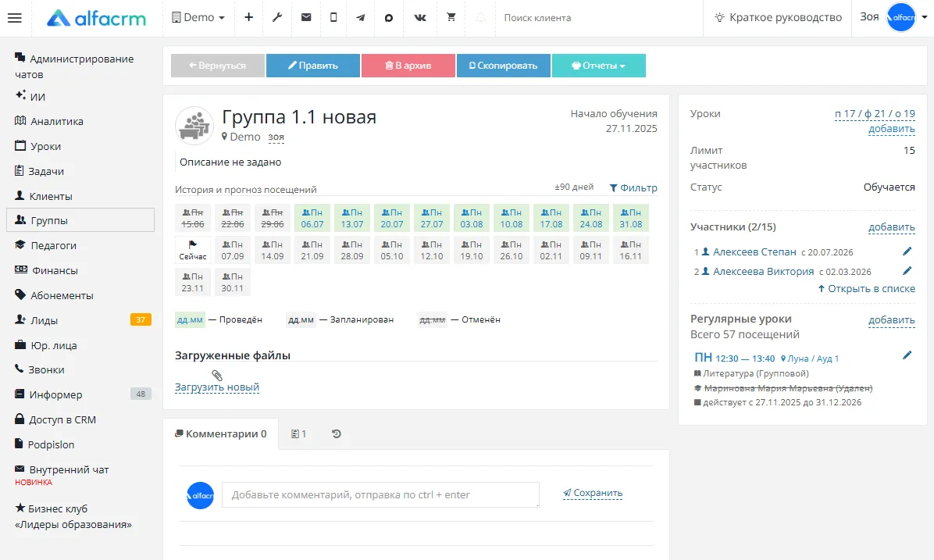Open the history clock tab icon

coord(337,433)
